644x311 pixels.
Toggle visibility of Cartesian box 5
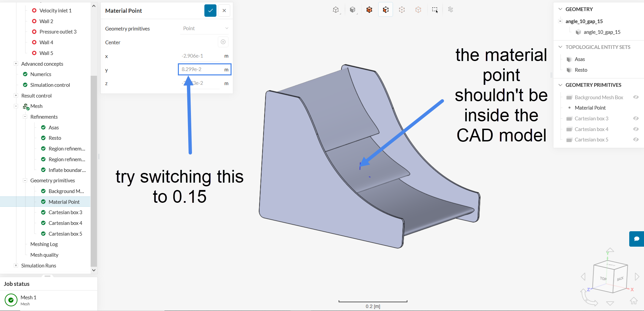click(x=636, y=139)
